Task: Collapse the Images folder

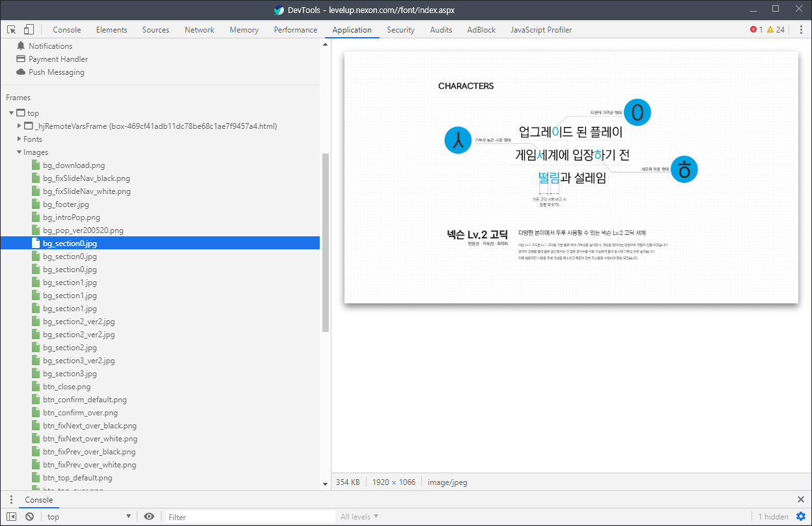Action: [x=19, y=152]
